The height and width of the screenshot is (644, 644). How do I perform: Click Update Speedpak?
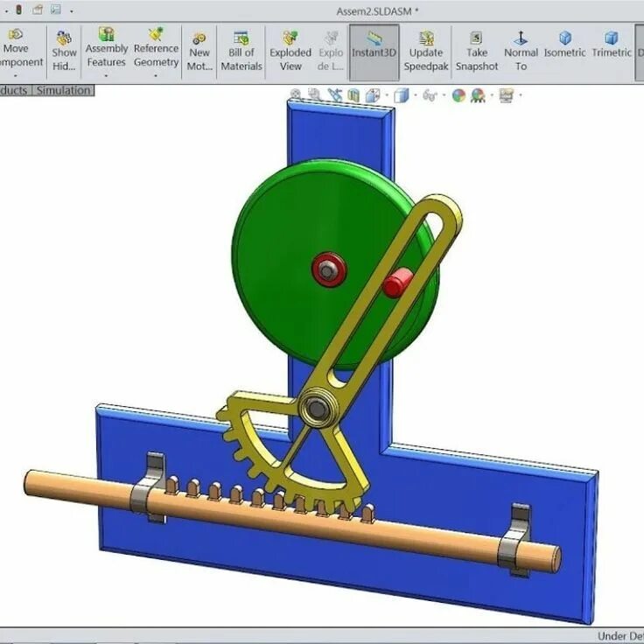click(x=426, y=52)
